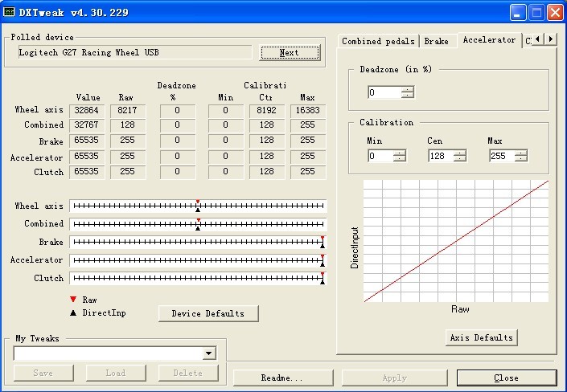Reset with the Axis Defaults button
This screenshot has height=392, width=567.
click(481, 337)
